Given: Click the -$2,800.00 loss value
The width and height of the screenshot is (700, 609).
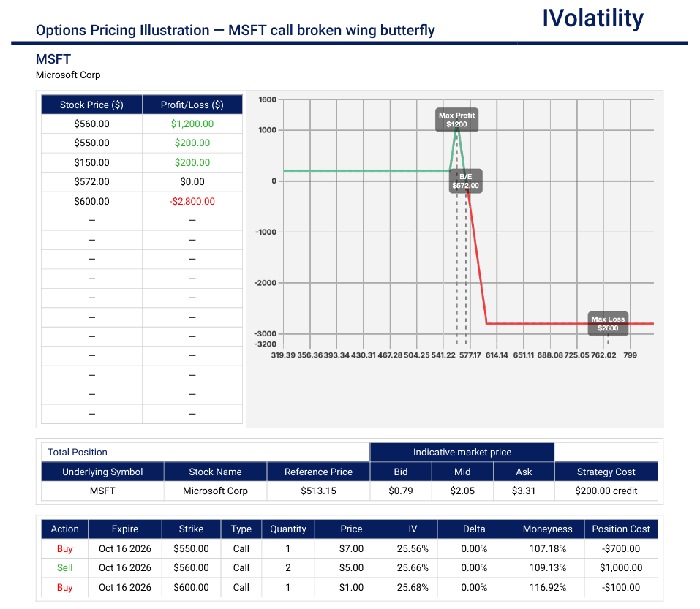Looking at the screenshot, I should (x=192, y=201).
